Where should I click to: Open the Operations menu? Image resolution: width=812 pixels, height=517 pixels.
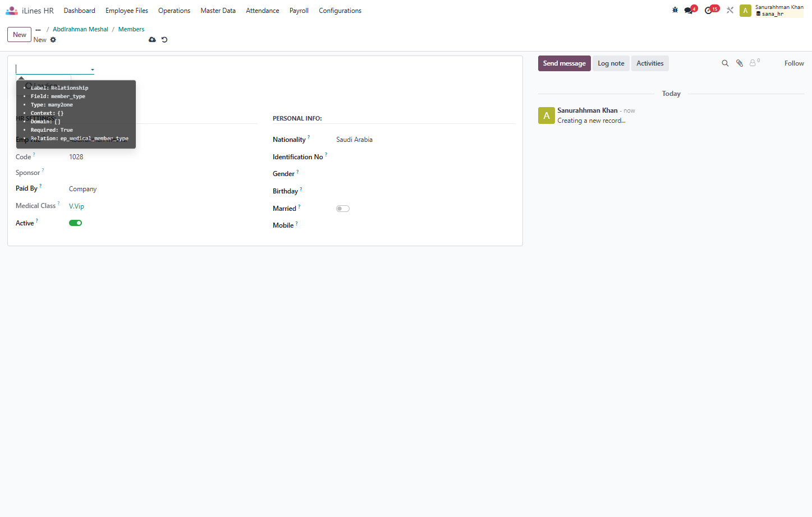pos(174,11)
